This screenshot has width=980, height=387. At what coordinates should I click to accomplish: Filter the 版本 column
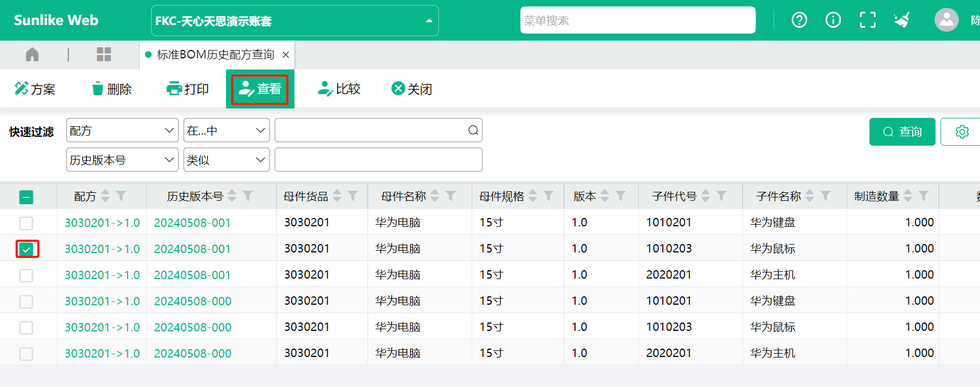click(x=621, y=196)
